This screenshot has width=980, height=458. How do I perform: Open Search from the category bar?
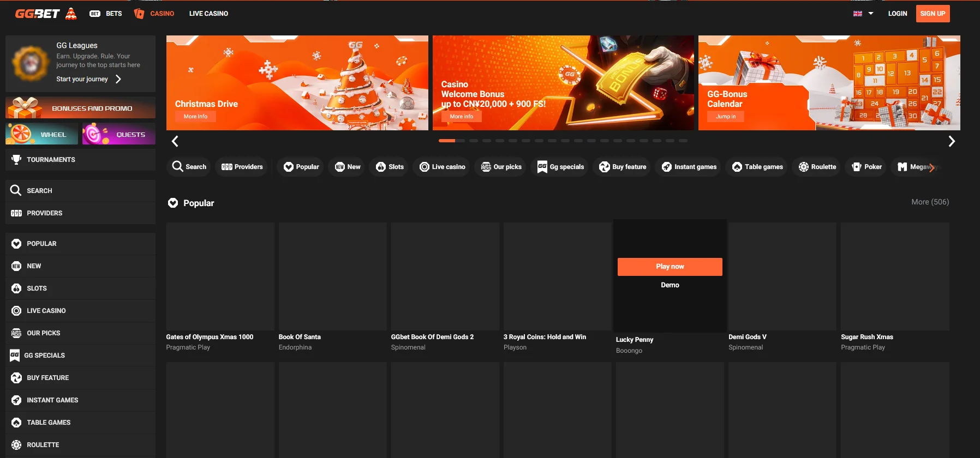(x=189, y=167)
